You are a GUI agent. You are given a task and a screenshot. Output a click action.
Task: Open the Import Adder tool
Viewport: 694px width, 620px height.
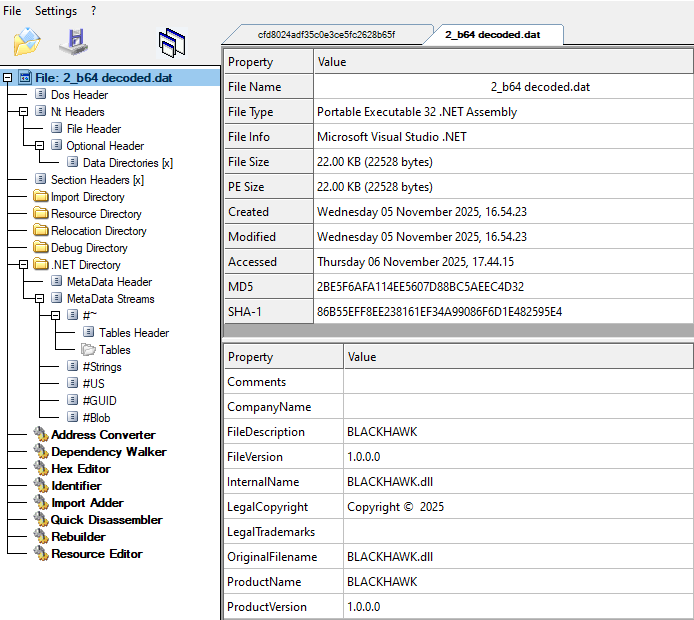pos(87,503)
